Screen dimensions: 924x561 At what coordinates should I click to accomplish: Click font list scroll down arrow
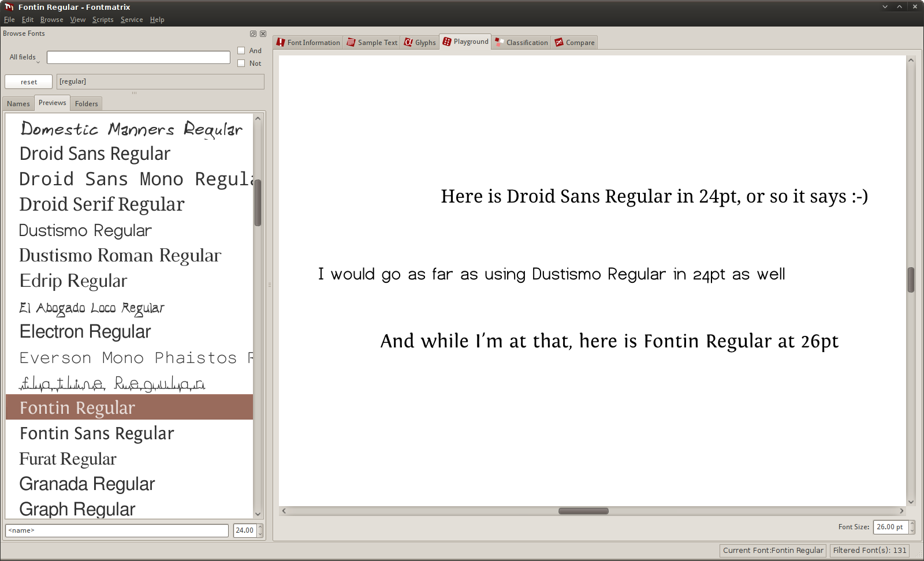(258, 514)
